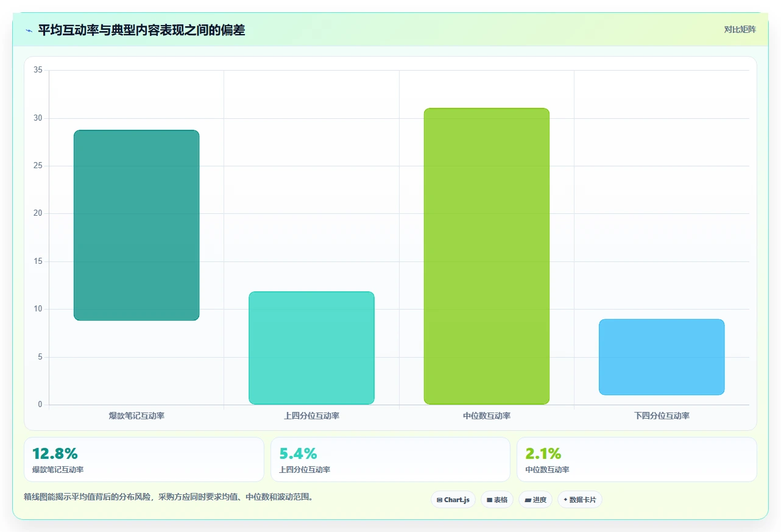781x532 pixels.
Task: Click the 中位数互动率 x-axis label
Action: pyautogui.click(x=487, y=416)
